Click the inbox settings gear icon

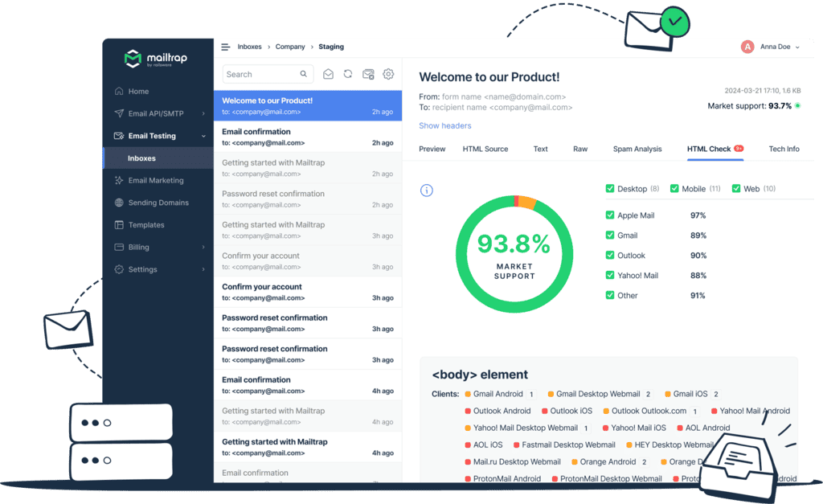click(x=388, y=74)
